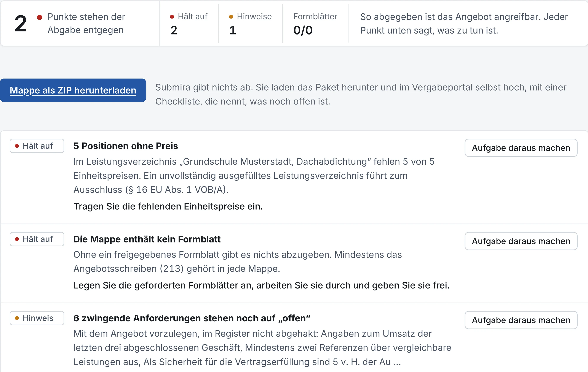Create task for Die Mappe enthält kein Formblatt
Viewport: 588px width, 372px height.
(x=521, y=241)
